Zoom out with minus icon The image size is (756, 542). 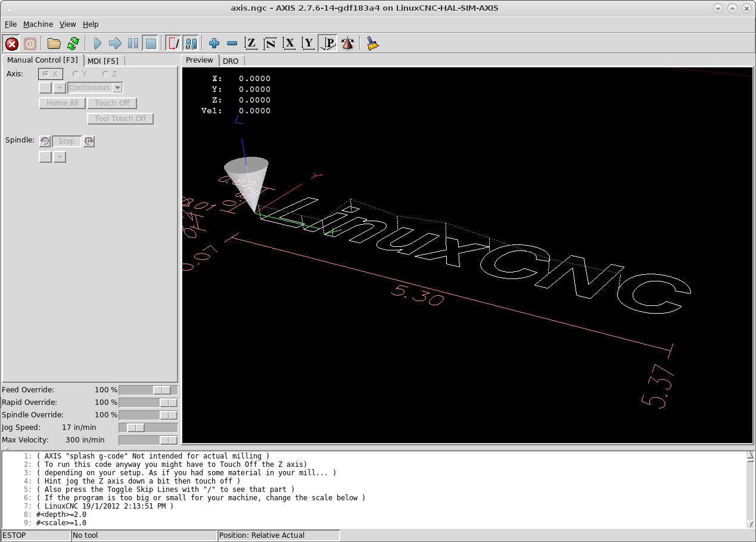pyautogui.click(x=232, y=44)
